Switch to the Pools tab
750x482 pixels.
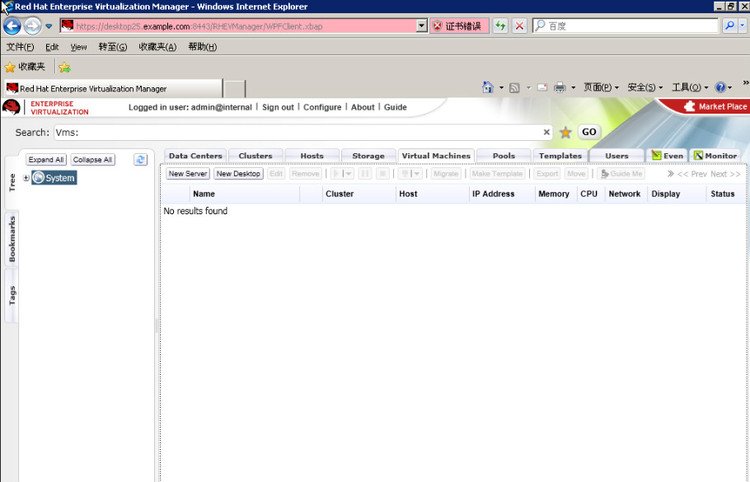pyautogui.click(x=504, y=156)
